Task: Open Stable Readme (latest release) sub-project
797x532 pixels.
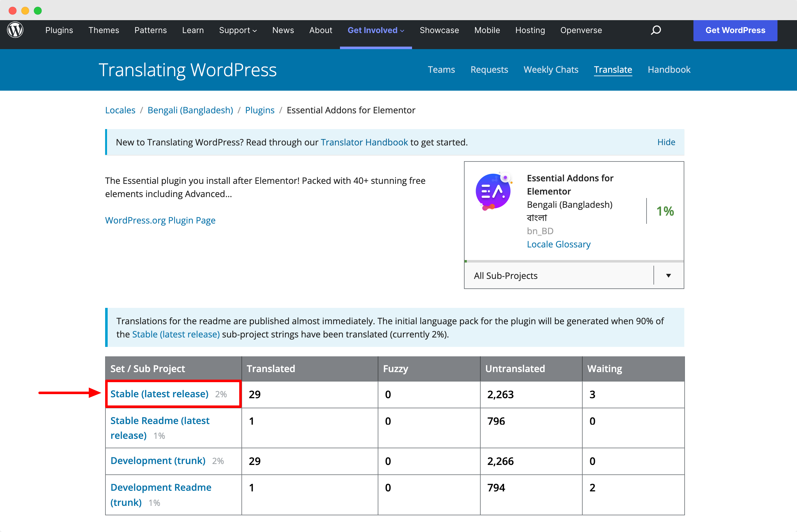Action: (x=160, y=428)
